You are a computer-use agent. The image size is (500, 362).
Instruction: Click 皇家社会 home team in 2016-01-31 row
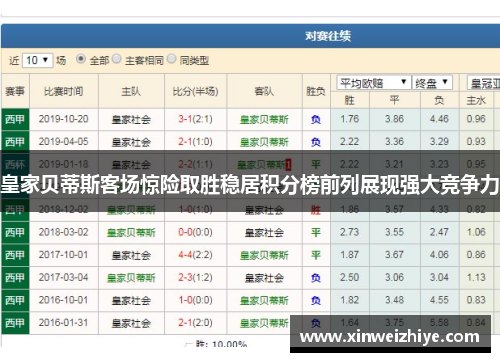[131, 323]
